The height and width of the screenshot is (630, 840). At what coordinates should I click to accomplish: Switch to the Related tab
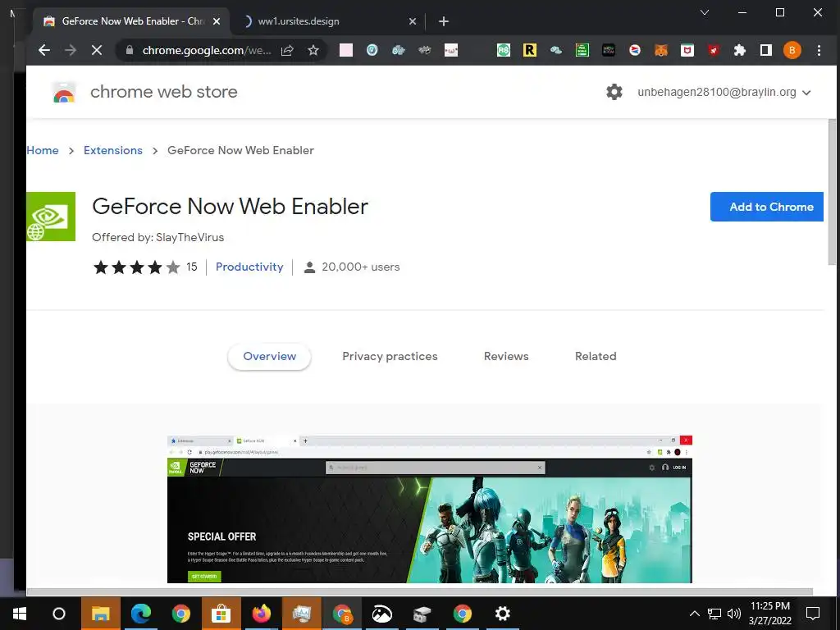[596, 356]
